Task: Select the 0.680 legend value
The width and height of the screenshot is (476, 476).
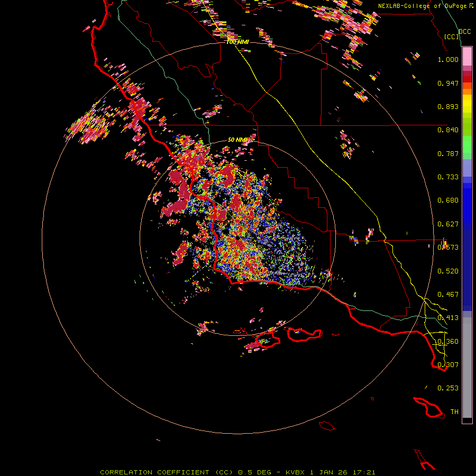Action: [x=448, y=200]
